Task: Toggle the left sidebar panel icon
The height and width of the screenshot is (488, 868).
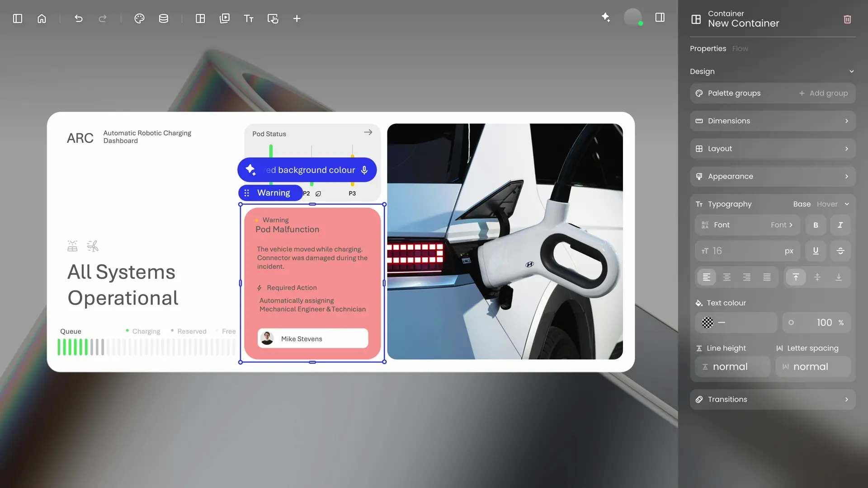Action: 18,19
